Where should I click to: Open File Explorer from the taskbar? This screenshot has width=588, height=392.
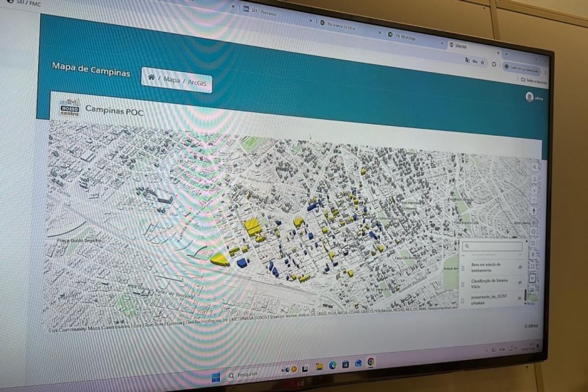(x=319, y=367)
